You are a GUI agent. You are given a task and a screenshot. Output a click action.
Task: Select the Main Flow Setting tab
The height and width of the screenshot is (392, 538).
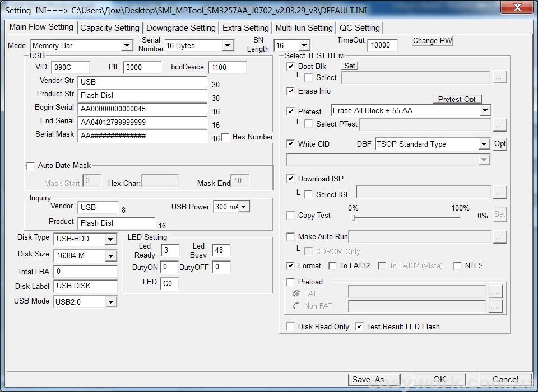coord(41,27)
